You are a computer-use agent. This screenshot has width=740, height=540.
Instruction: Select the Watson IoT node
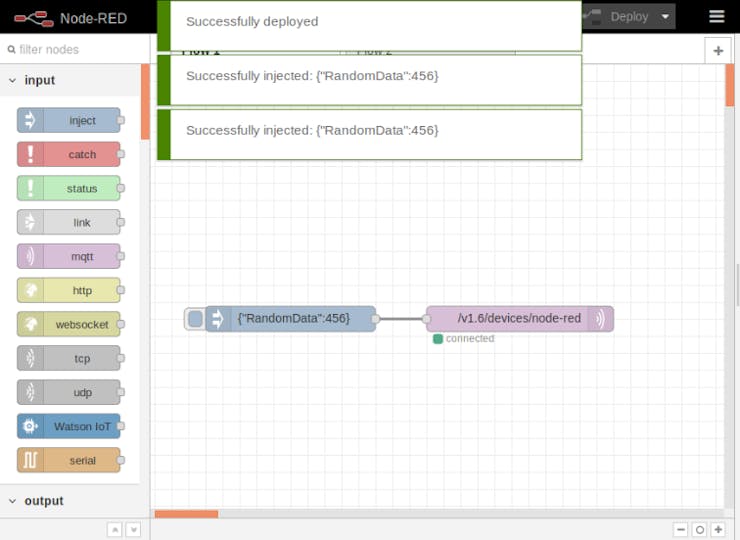click(69, 426)
